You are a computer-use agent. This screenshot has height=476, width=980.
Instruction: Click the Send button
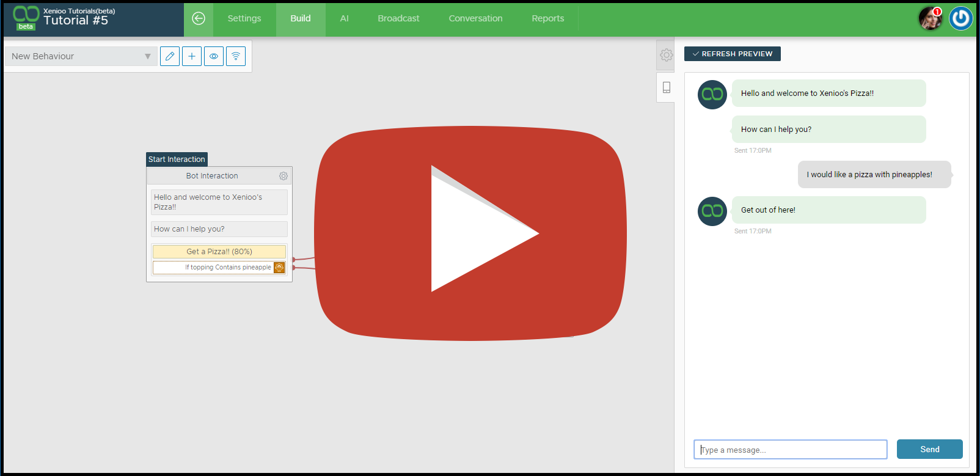[930, 449]
